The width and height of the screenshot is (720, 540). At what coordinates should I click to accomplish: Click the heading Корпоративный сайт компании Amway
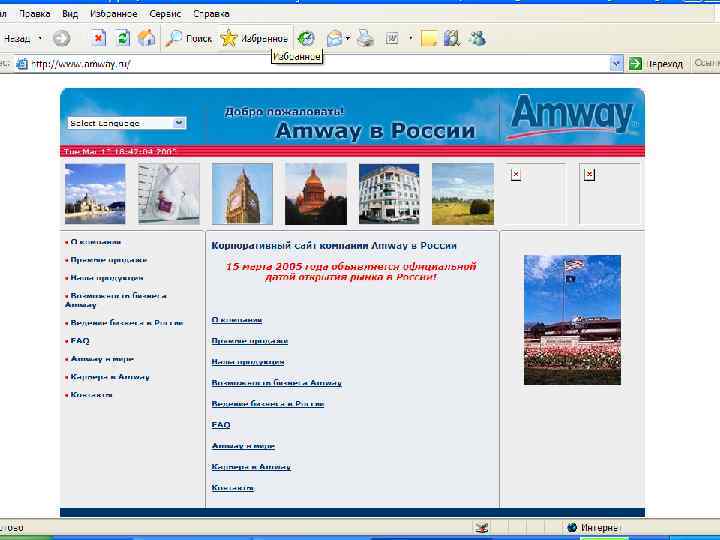[334, 246]
